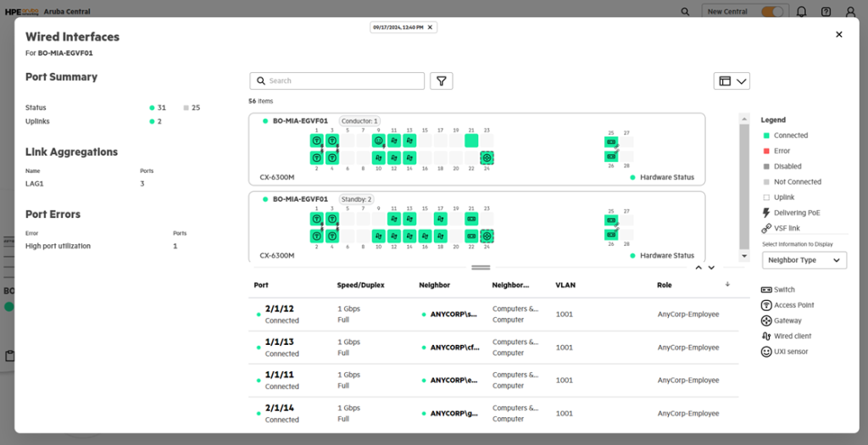Image resolution: width=868 pixels, height=445 pixels.
Task: Click the port view scrollbar down arrow
Action: click(x=744, y=255)
